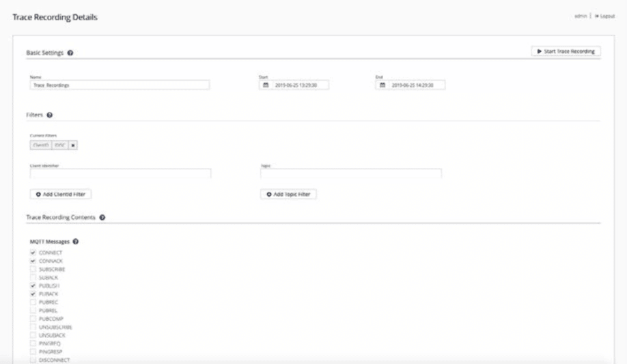Click the Basic Settings help icon
The height and width of the screenshot is (364, 627).
click(71, 53)
